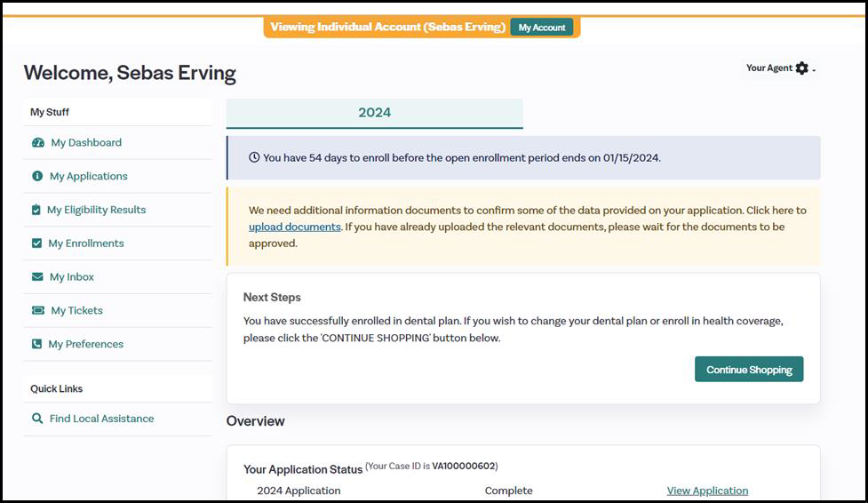Click the Find Local Assistance magnifier icon
Screen dimensions: 868x503
(37, 419)
